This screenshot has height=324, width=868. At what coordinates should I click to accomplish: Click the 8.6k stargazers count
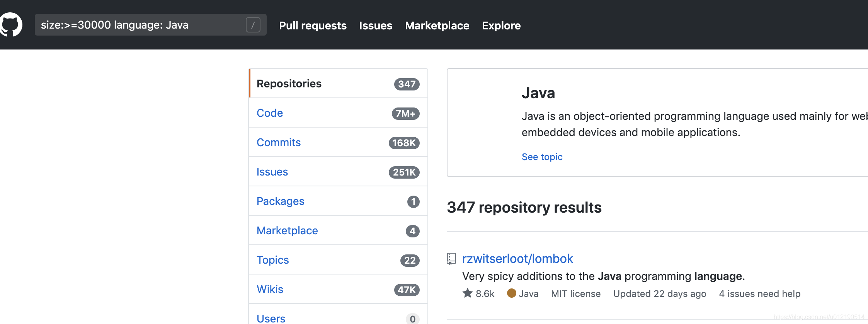[x=485, y=293]
